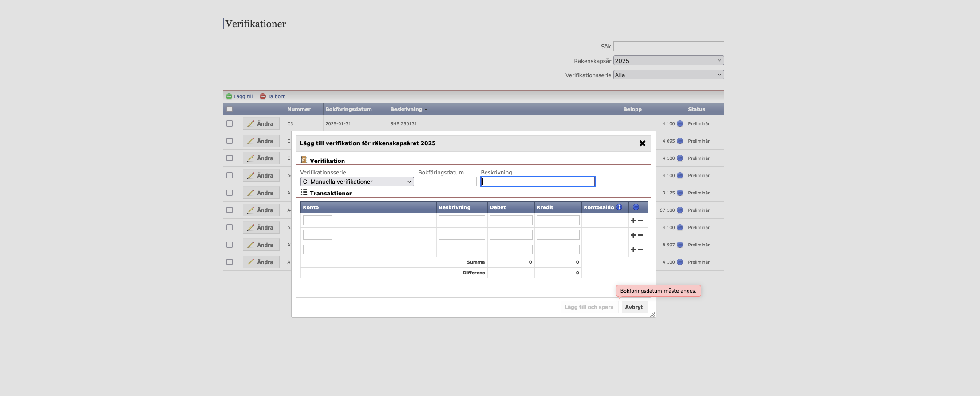Open the Räkenskapsår 2025 dropdown
Screen dimensions: 980x396
pyautogui.click(x=668, y=61)
